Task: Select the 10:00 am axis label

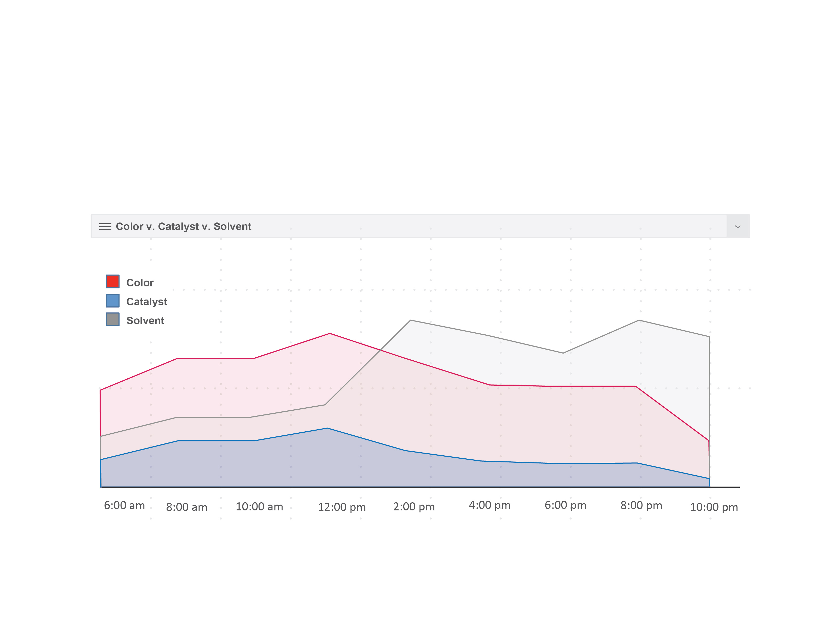Action: (259, 507)
